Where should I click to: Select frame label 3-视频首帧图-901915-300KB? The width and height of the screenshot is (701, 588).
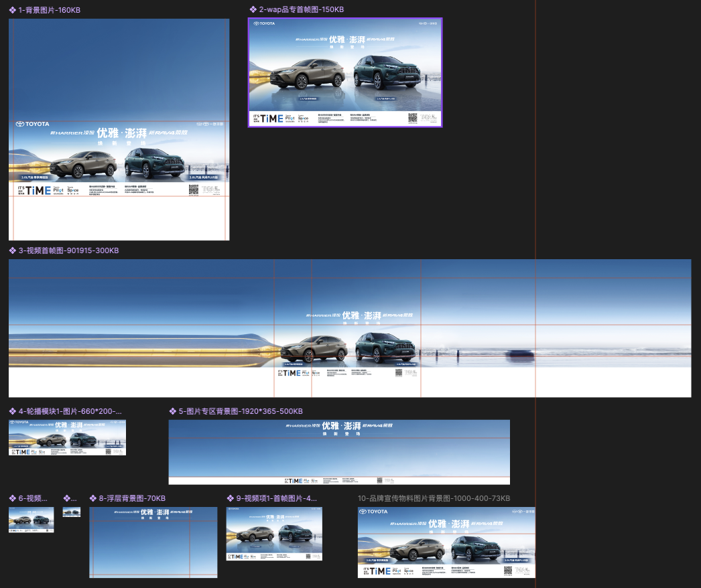pos(68,250)
